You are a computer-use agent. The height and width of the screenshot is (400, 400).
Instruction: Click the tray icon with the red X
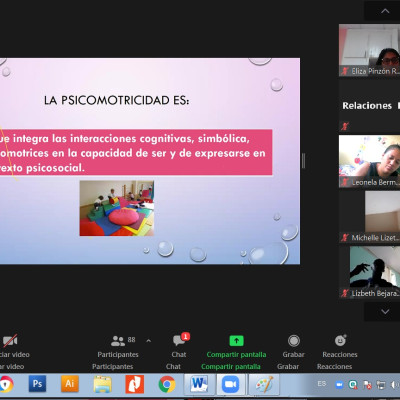coord(367,385)
